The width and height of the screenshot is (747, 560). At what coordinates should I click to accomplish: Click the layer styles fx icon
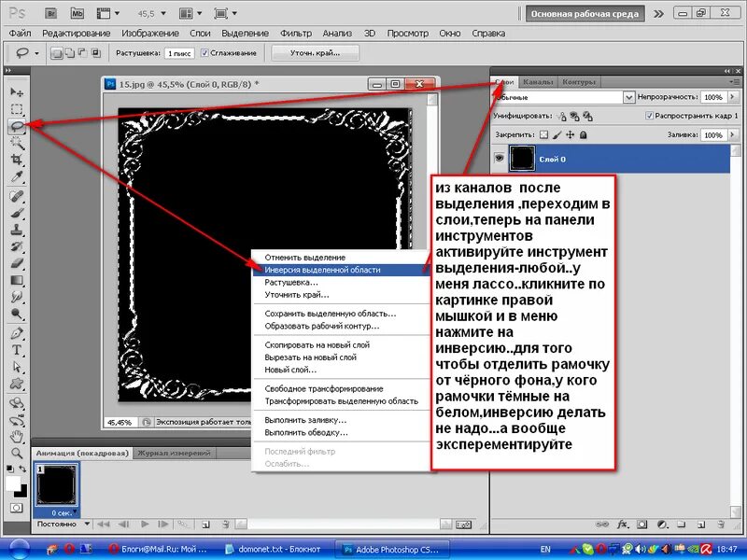(x=622, y=525)
